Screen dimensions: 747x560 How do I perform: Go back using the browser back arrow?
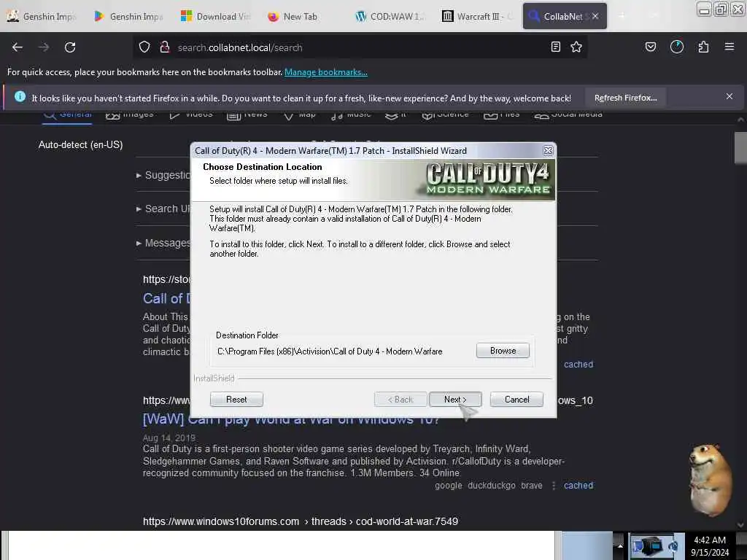(18, 47)
